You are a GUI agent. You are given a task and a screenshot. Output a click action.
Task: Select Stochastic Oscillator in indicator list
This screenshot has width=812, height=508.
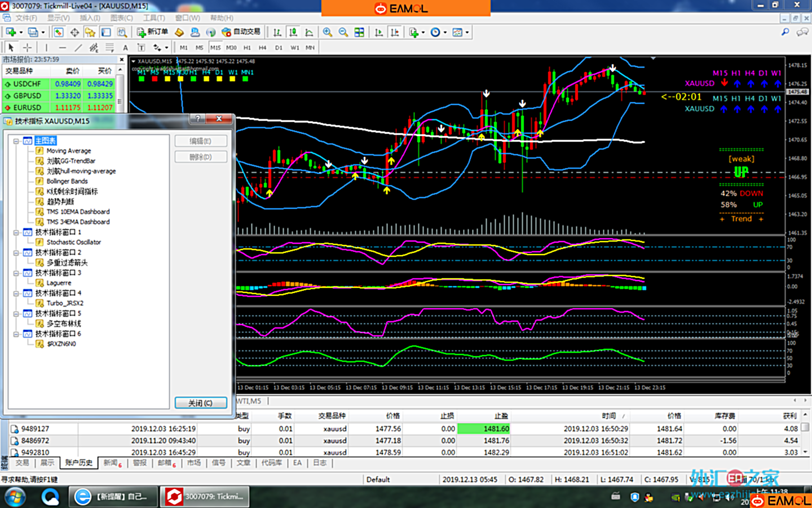pos(74,242)
